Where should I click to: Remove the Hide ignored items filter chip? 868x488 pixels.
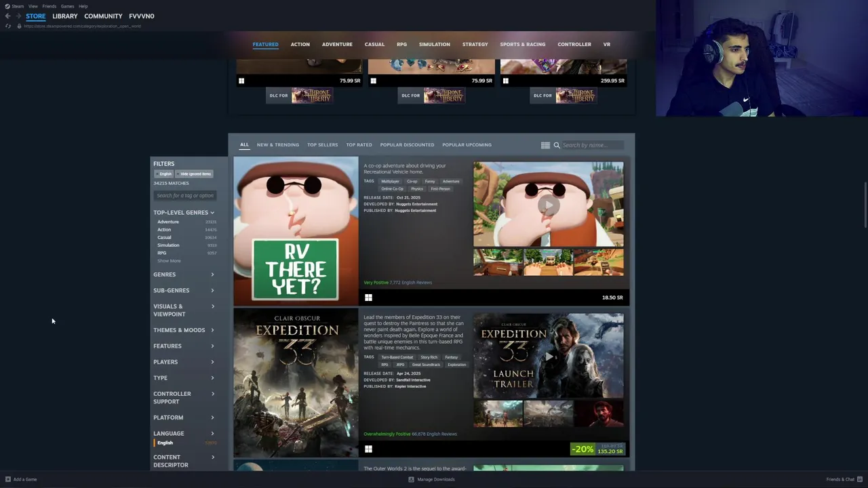point(194,174)
